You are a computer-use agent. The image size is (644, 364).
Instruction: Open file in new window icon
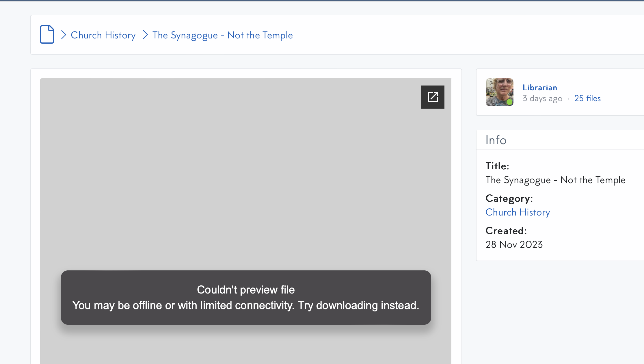[433, 97]
